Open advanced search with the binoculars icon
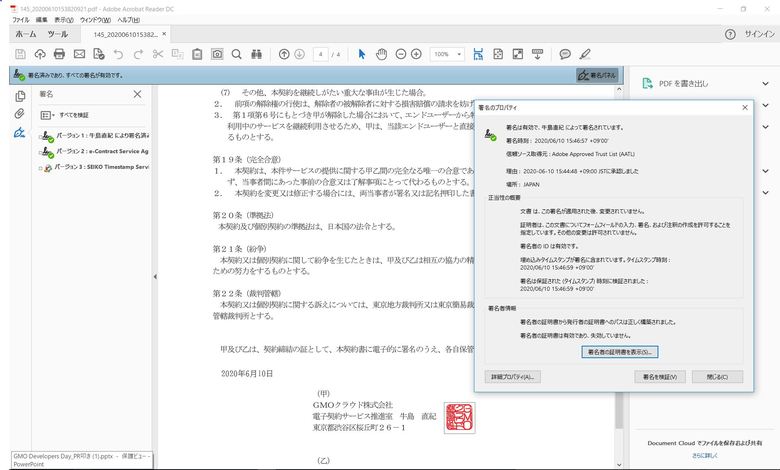780x470 pixels. pos(257,54)
